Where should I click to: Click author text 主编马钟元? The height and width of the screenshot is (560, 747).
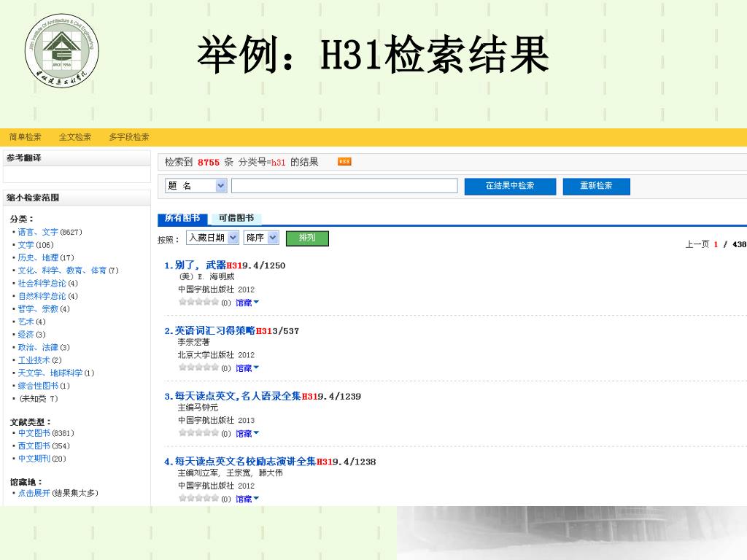coord(198,408)
